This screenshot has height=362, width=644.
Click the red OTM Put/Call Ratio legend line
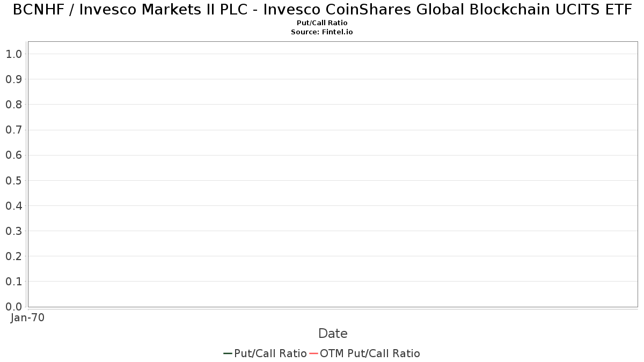click(313, 353)
